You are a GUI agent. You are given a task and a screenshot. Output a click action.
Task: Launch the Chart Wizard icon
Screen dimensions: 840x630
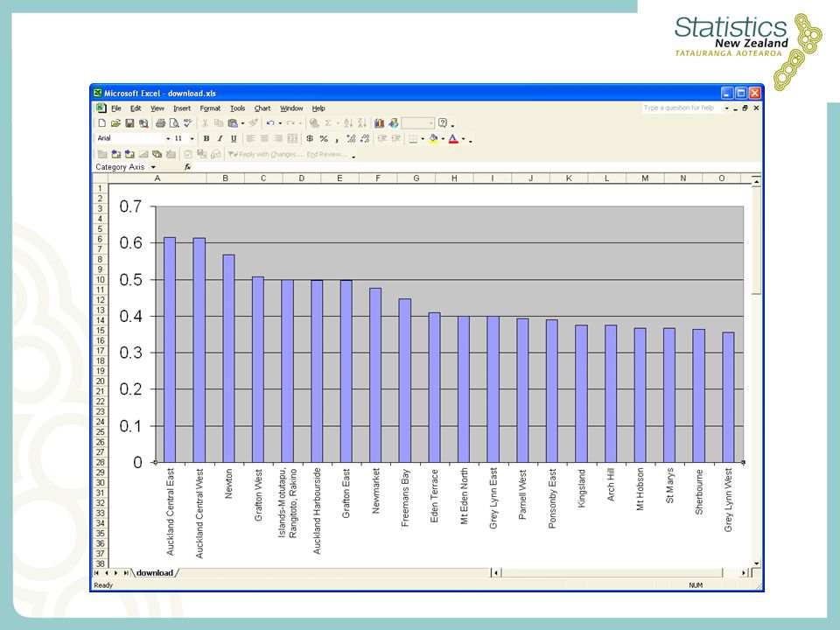pyautogui.click(x=379, y=123)
